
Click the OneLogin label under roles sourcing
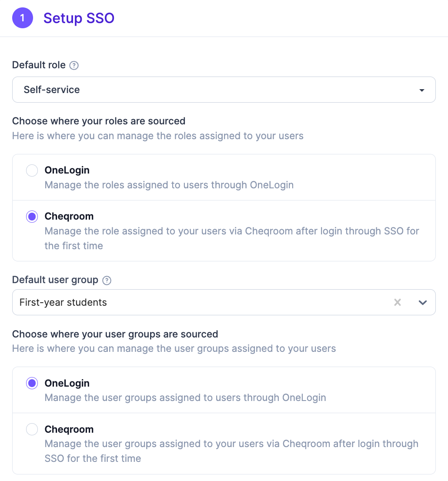(67, 170)
